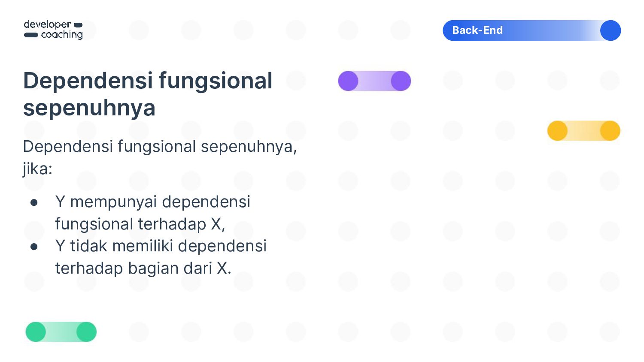Click the blue circle on Back-End badge
The image size is (644, 362).
(611, 30)
